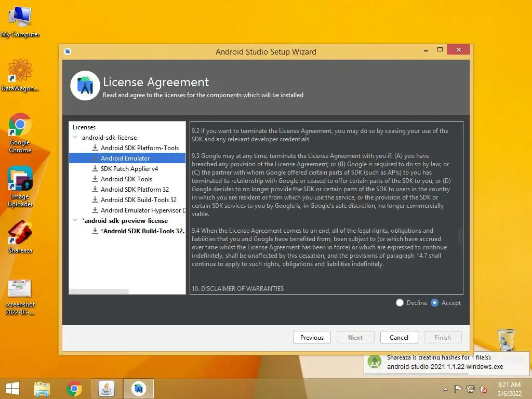Click download icon beside Android SDK Platform 32
This screenshot has width=532, height=399.
tap(95, 189)
